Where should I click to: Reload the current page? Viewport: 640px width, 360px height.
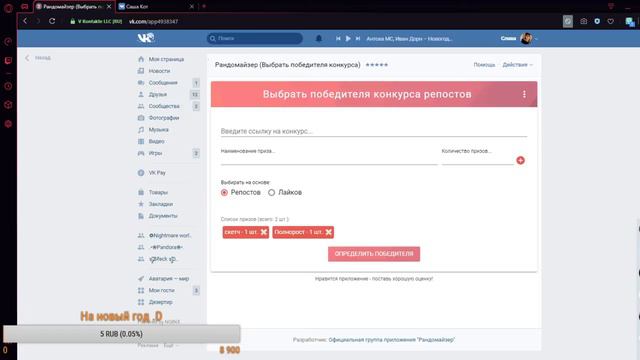tap(52, 21)
